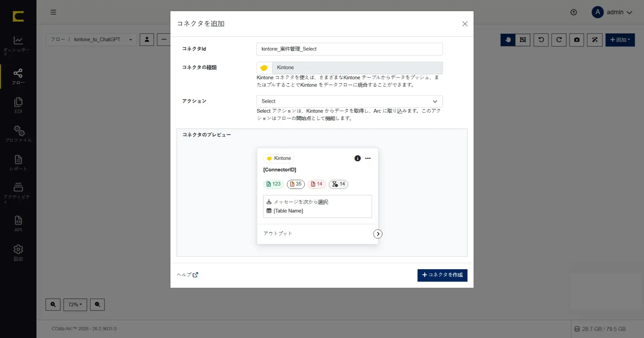This screenshot has width=644, height=338.
Task: Open the 設定 gear sidebar item
Action: click(x=18, y=253)
